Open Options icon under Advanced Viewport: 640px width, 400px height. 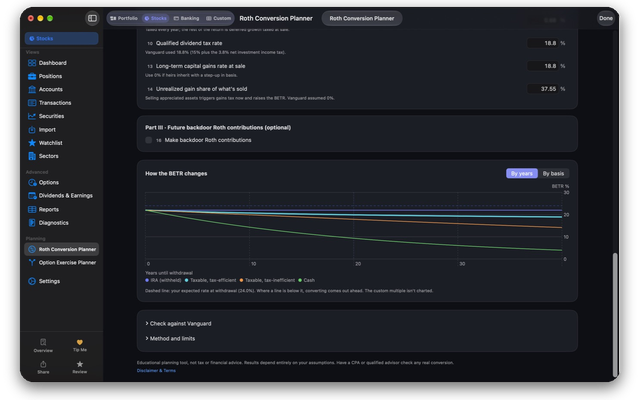(32, 182)
